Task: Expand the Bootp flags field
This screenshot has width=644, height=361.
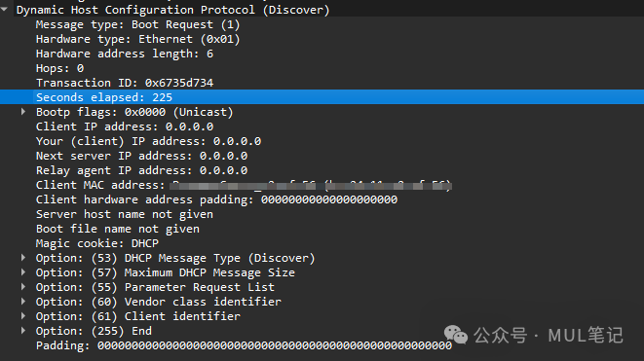Action: pos(23,112)
